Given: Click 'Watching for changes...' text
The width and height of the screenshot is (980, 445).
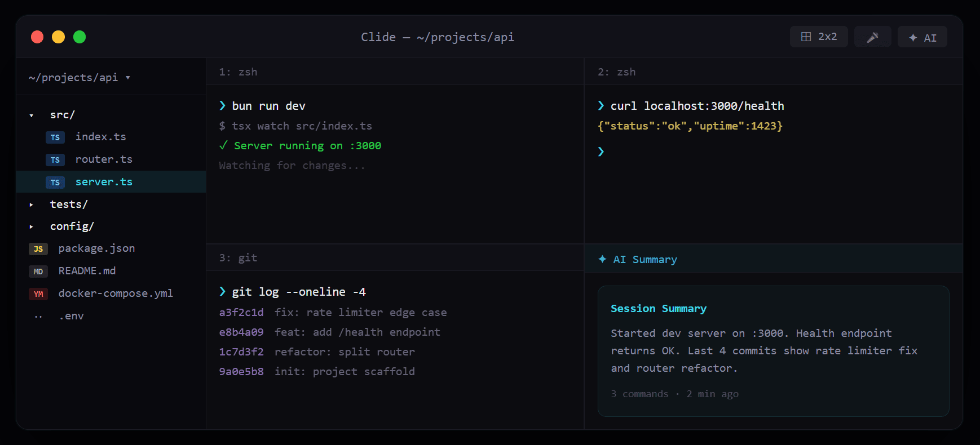Looking at the screenshot, I should [x=292, y=165].
